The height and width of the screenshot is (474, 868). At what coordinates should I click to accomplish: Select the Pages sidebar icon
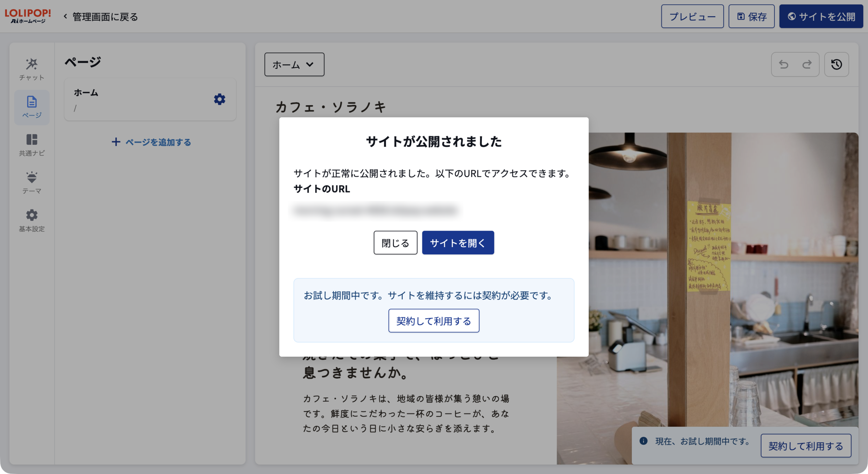[32, 107]
